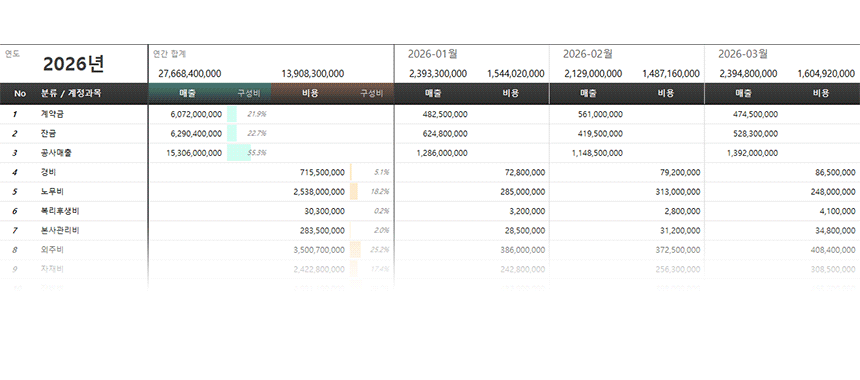Viewport: 860px width, 380px height.
Task: Select annual sales total 27,668,400,000
Action: (190, 73)
